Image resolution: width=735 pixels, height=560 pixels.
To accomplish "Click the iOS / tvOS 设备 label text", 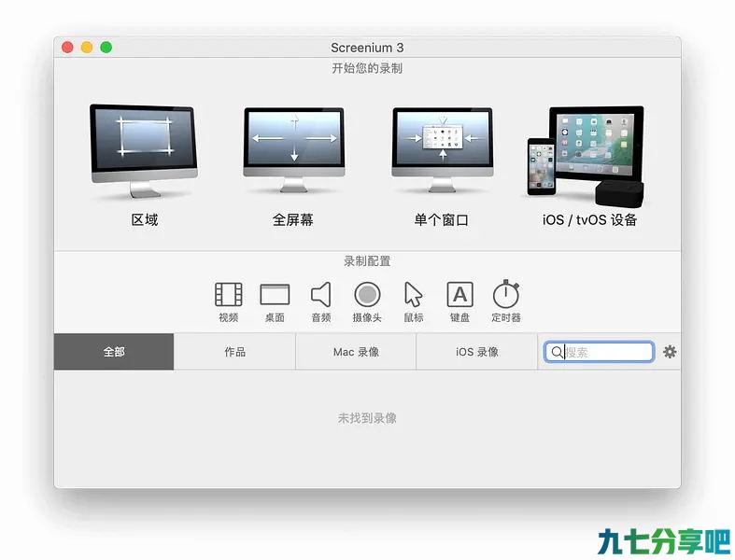I will [x=589, y=219].
